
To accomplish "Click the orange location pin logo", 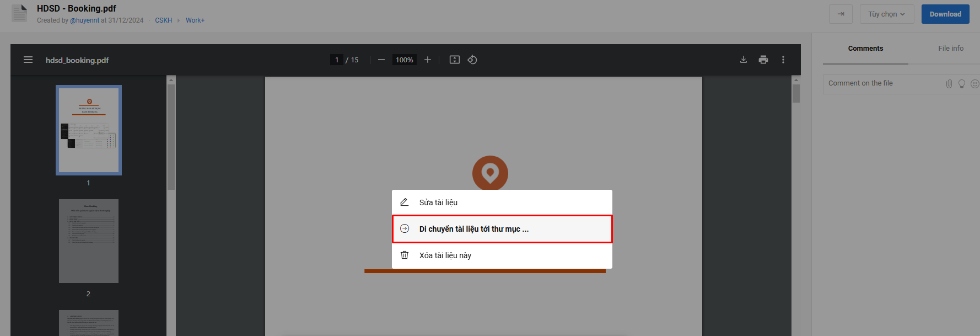I will click(x=490, y=173).
